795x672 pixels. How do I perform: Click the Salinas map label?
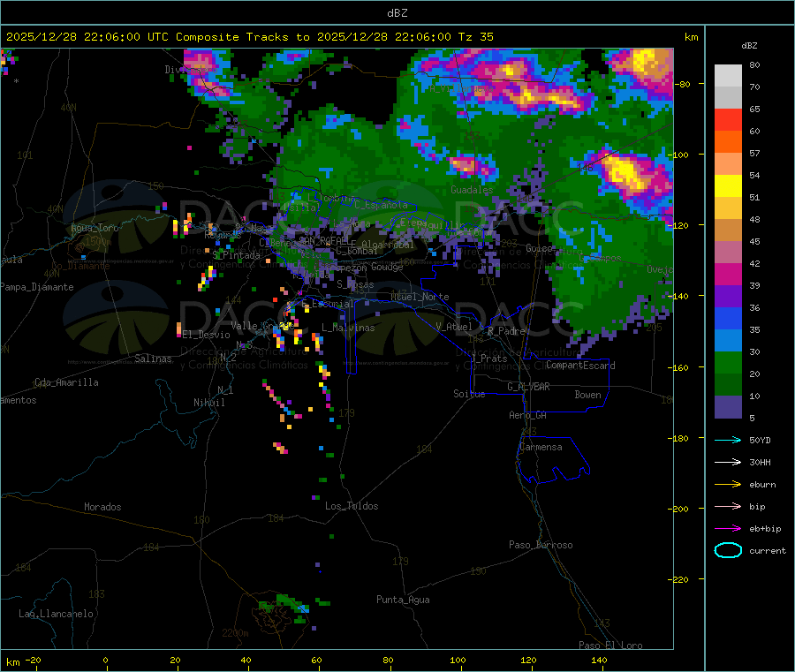click(153, 359)
